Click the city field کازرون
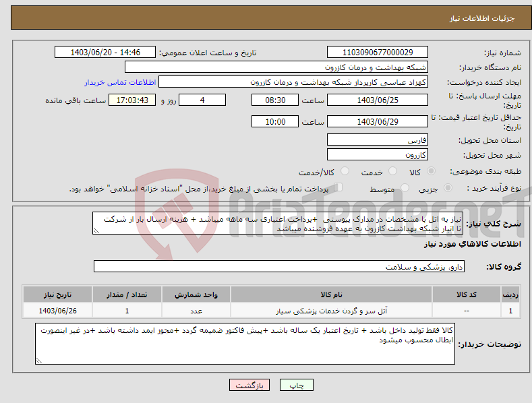 point(378,155)
